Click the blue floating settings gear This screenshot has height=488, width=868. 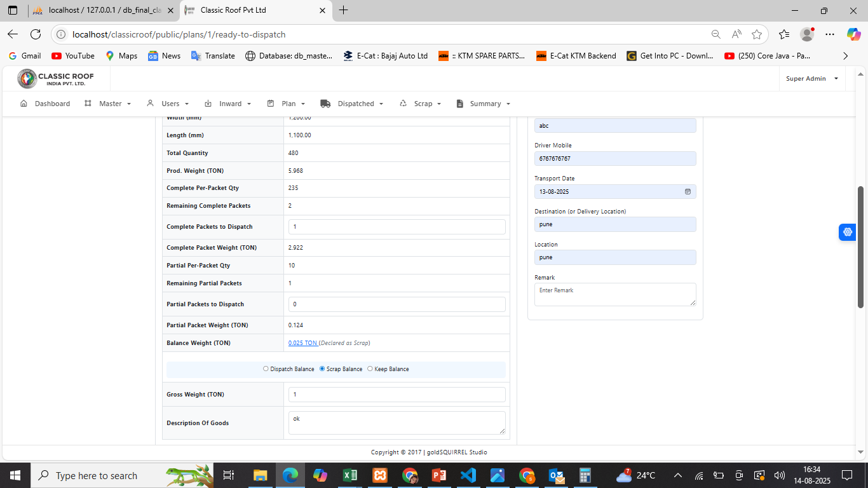pyautogui.click(x=848, y=232)
